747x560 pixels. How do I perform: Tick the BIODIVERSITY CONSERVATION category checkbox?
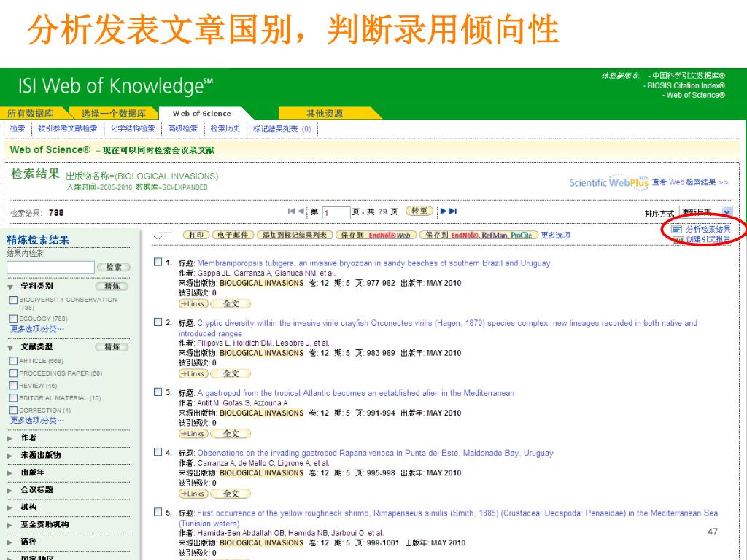[x=13, y=300]
